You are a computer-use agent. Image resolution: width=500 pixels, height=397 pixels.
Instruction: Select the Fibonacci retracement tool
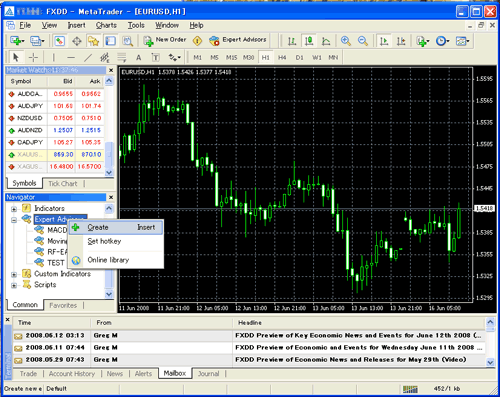(x=122, y=58)
